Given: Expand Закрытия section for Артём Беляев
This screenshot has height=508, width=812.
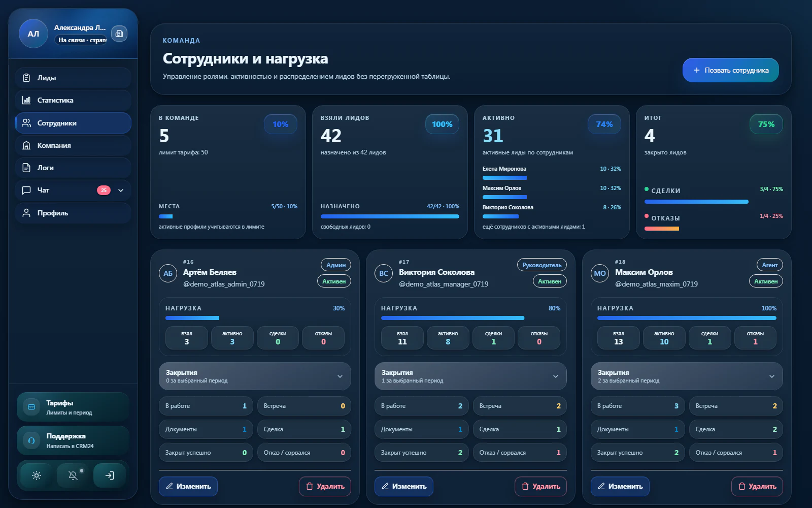Looking at the screenshot, I should coord(255,376).
